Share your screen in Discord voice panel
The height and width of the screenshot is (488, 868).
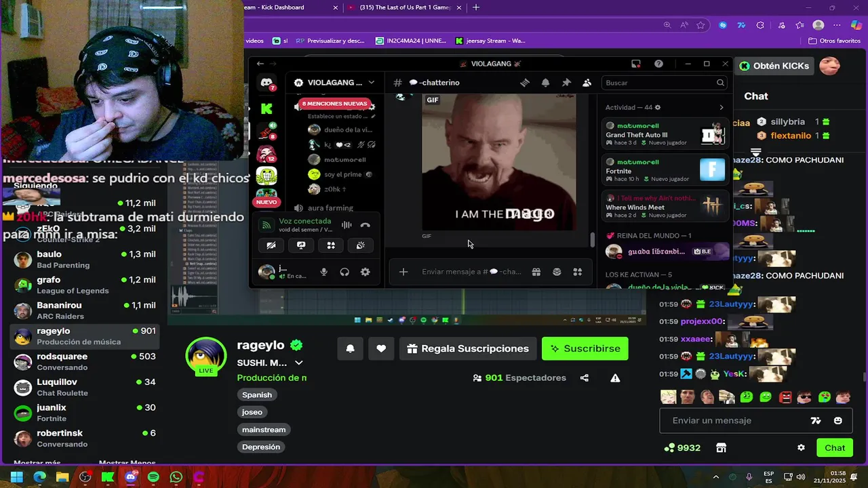click(301, 245)
